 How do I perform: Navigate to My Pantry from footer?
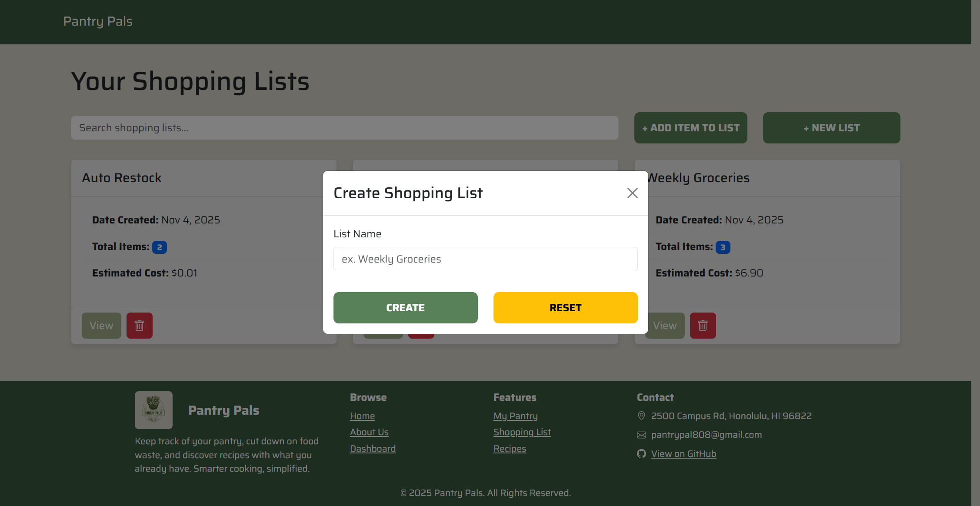tap(515, 416)
